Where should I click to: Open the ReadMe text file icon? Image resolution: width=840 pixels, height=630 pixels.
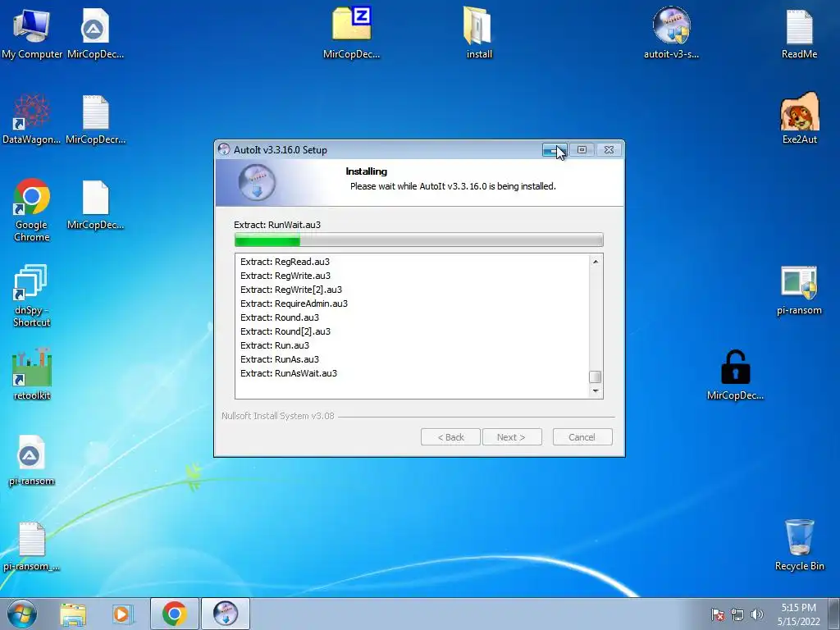pyautogui.click(x=799, y=33)
